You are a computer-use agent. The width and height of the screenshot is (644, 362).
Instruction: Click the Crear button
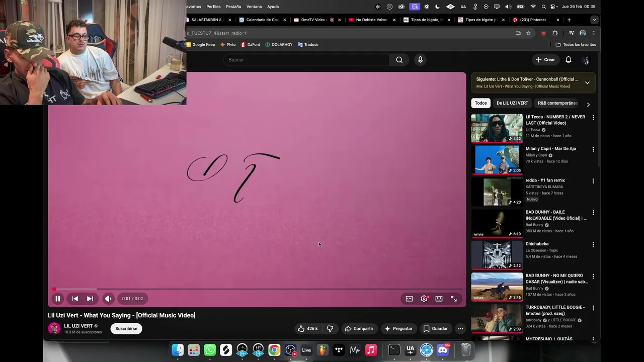click(545, 60)
